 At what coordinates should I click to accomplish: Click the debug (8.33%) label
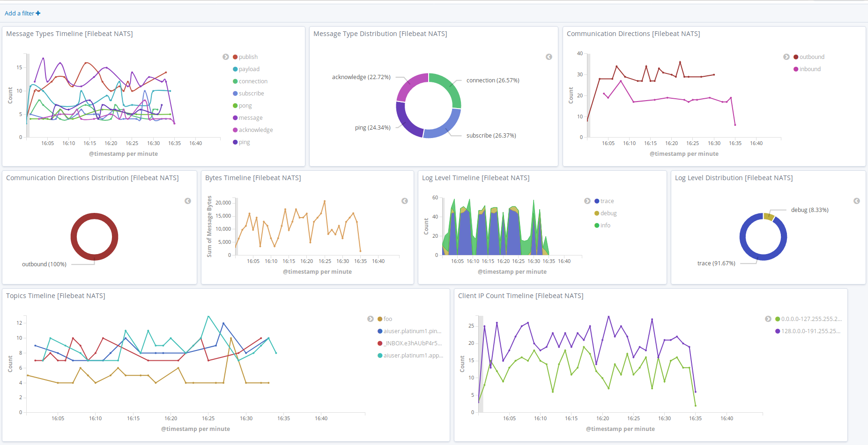(810, 210)
